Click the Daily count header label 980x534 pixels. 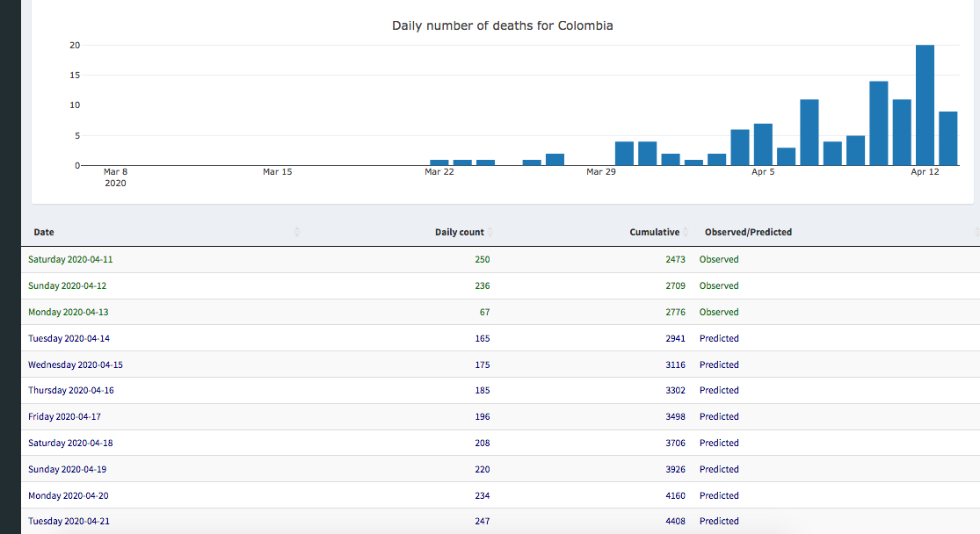click(459, 232)
